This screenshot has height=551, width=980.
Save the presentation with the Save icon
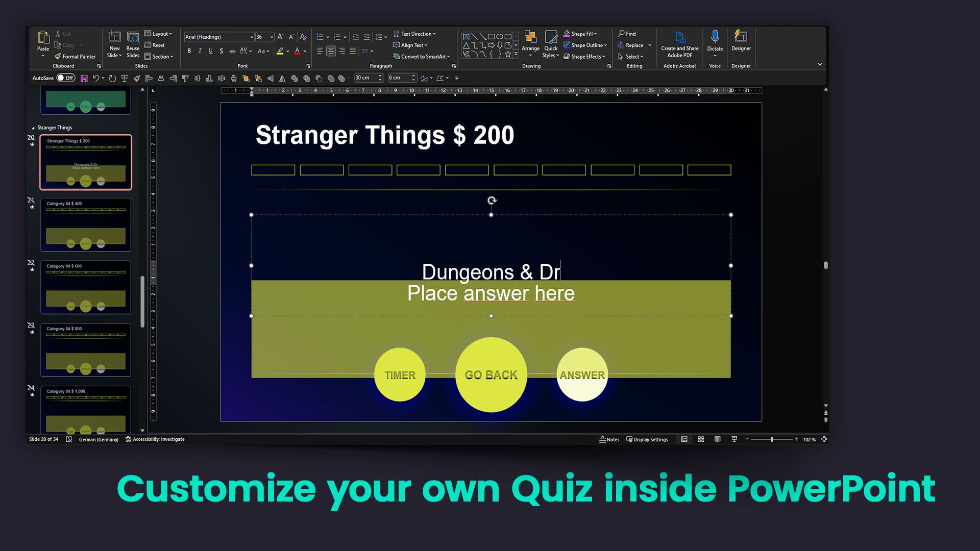tap(84, 78)
